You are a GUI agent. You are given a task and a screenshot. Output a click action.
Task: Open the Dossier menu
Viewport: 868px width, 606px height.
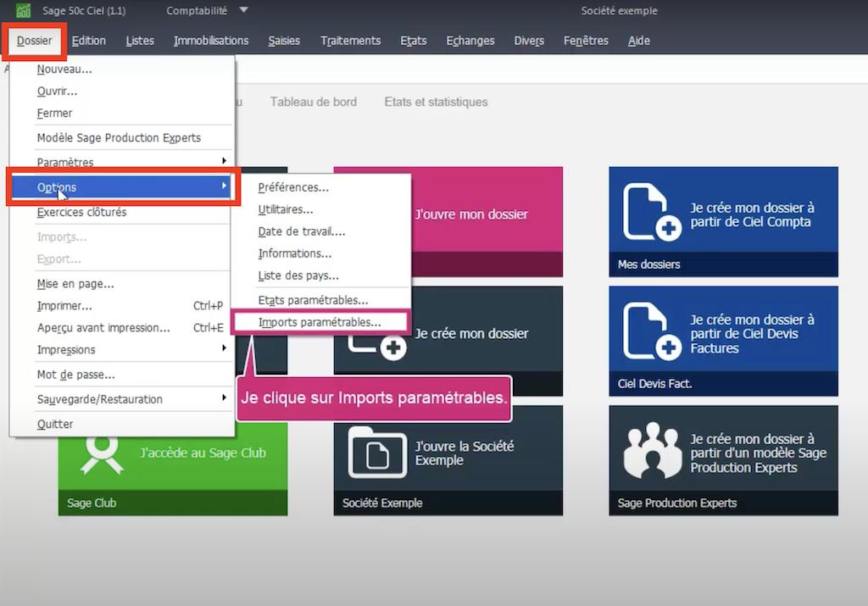tap(34, 41)
